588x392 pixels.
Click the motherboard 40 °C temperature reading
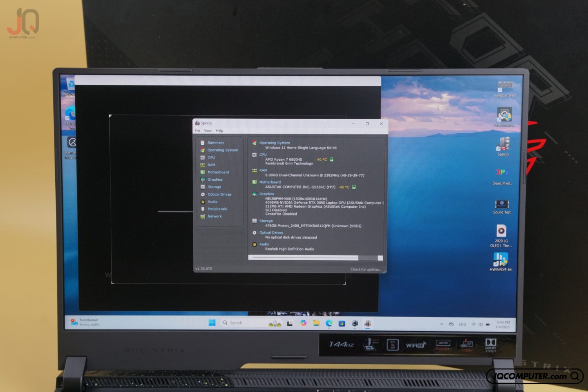344,187
